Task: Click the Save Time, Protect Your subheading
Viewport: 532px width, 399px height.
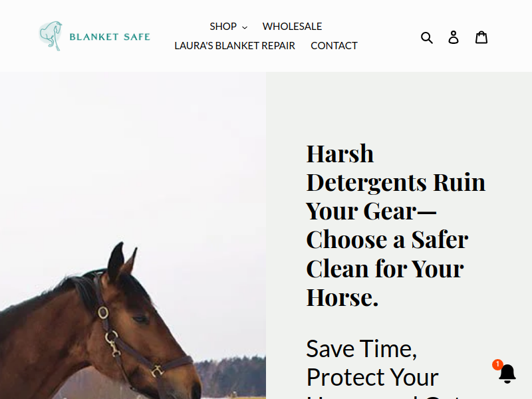Action: point(372,363)
